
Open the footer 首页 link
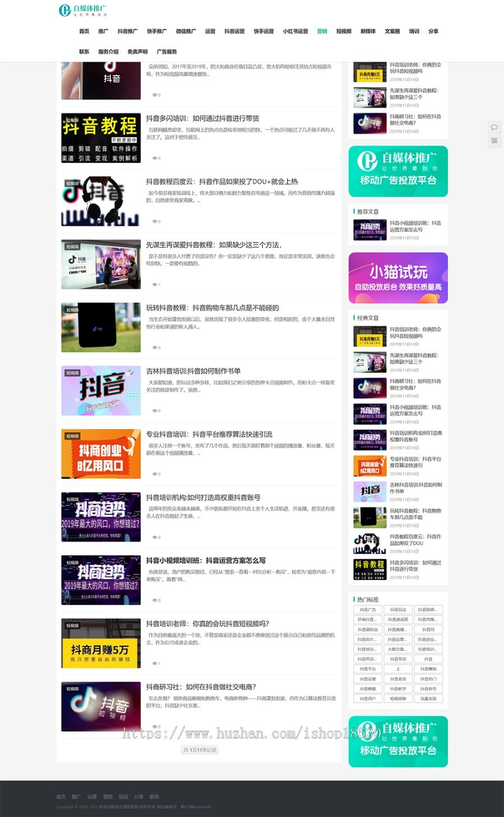(61, 797)
